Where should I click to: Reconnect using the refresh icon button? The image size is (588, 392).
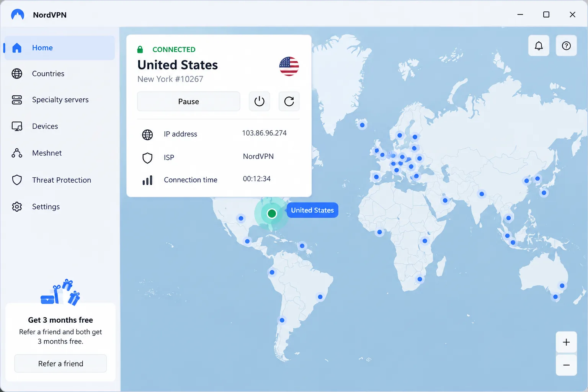click(289, 101)
